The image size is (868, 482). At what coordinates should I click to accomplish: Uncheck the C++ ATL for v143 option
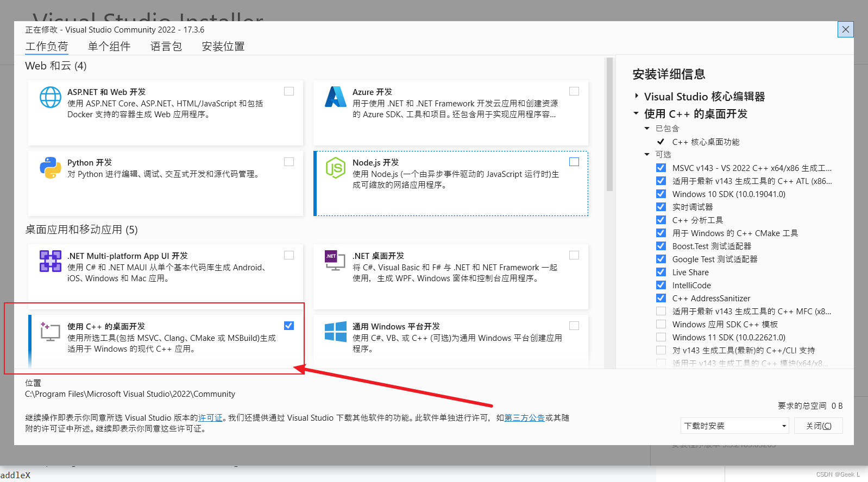661,181
